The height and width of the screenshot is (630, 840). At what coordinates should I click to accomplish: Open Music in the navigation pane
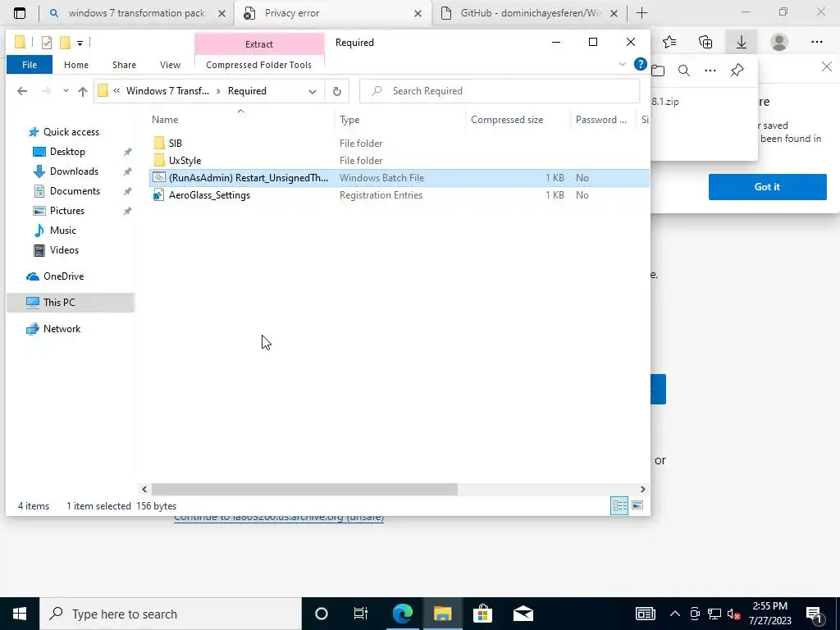pyautogui.click(x=62, y=231)
